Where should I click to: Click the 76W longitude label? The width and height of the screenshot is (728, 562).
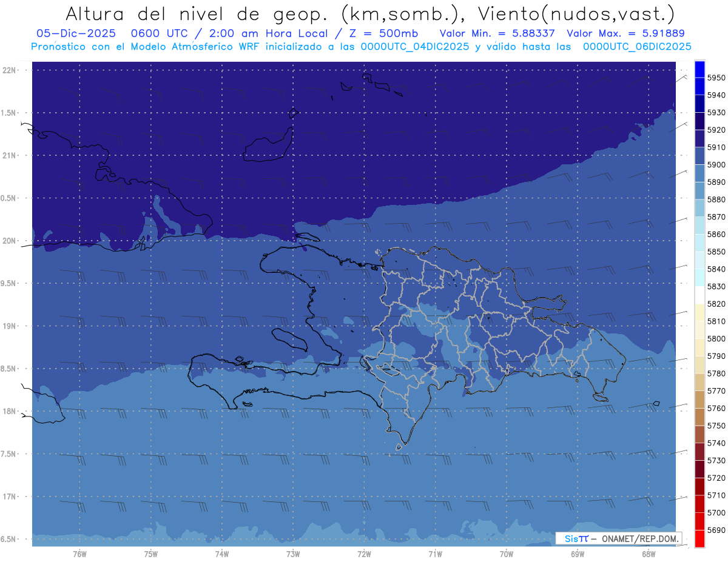[79, 554]
